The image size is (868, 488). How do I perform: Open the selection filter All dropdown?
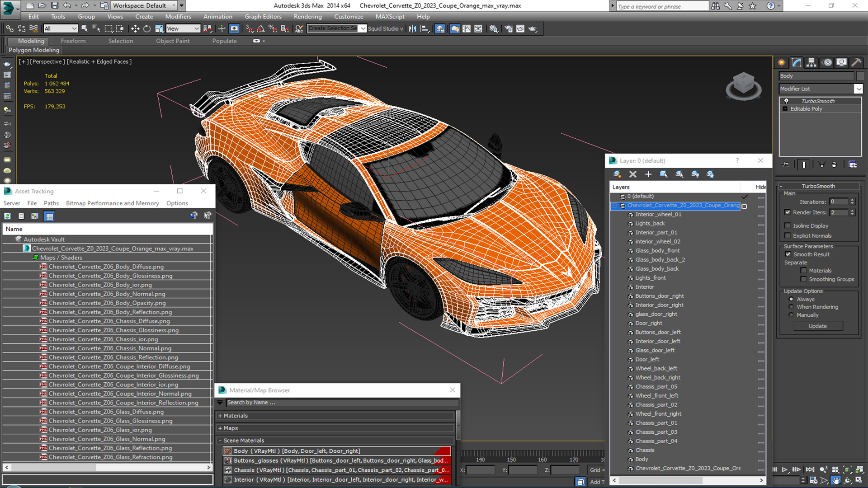pyautogui.click(x=61, y=28)
